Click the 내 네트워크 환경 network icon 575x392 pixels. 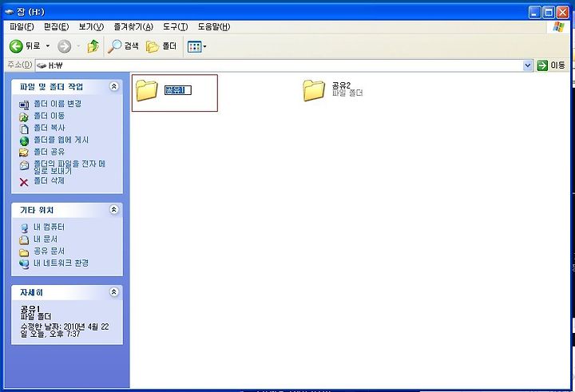point(24,264)
